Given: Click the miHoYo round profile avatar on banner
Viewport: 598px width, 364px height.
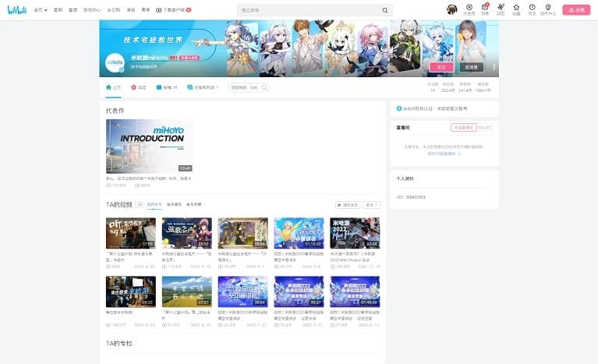Looking at the screenshot, I should point(115,62).
